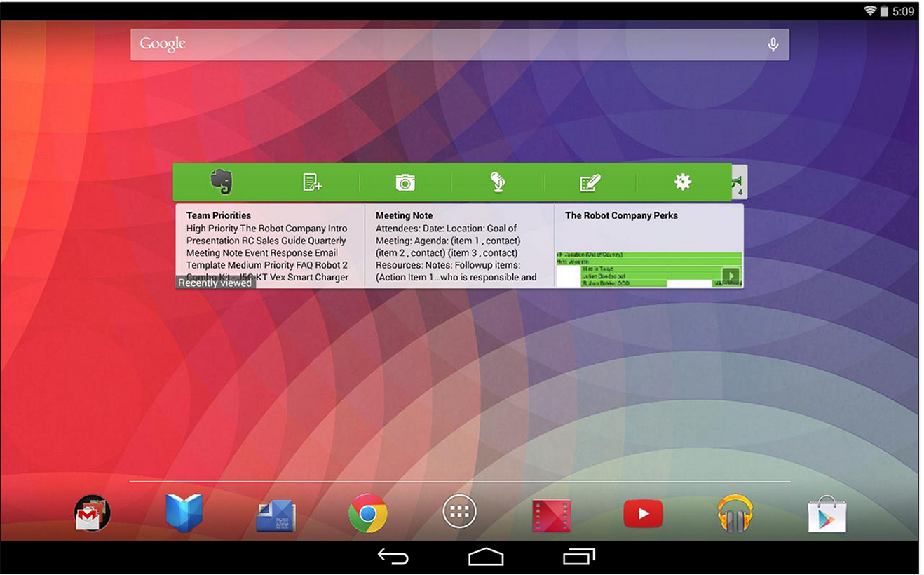Open the YouTube app
Image resolution: width=924 pixels, height=575 pixels.
[x=643, y=514]
